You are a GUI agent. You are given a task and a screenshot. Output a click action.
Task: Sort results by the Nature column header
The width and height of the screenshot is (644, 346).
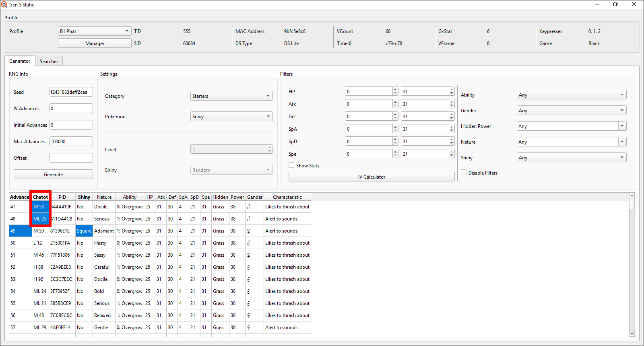tap(104, 197)
